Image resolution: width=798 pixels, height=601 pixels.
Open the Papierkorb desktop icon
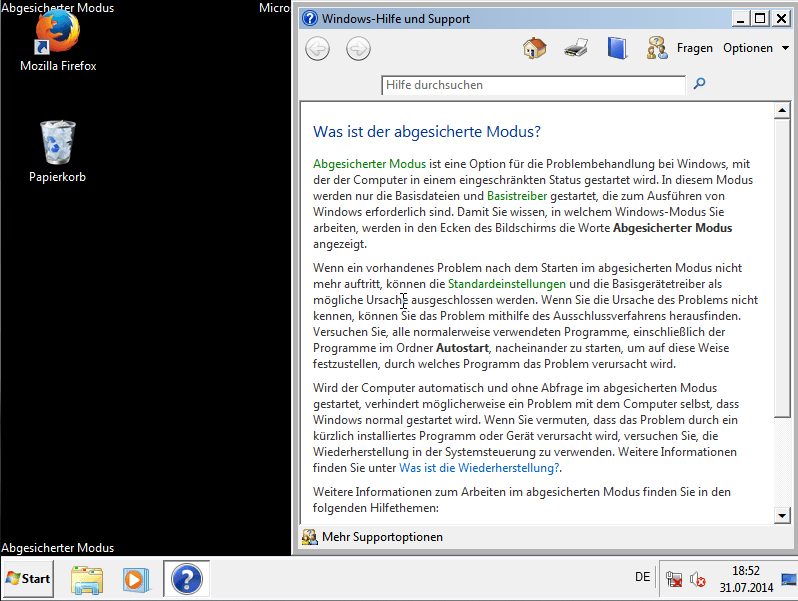[58, 152]
